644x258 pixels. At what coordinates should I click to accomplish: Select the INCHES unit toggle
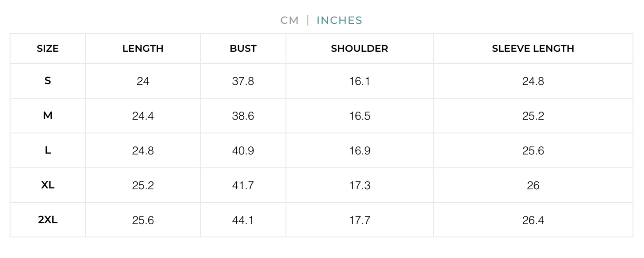pos(339,21)
